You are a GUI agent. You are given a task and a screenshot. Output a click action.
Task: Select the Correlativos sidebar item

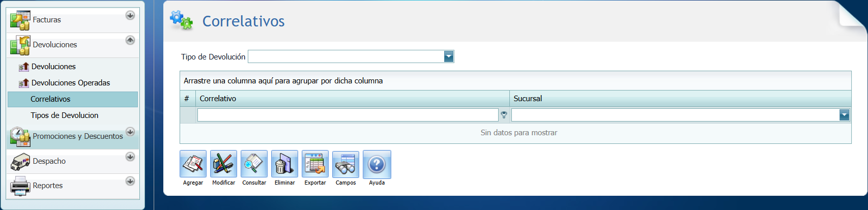(x=50, y=99)
